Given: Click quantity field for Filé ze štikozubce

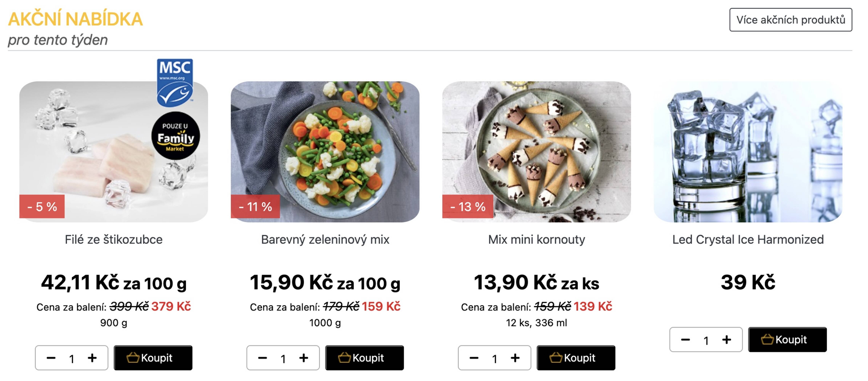Looking at the screenshot, I should tap(71, 359).
